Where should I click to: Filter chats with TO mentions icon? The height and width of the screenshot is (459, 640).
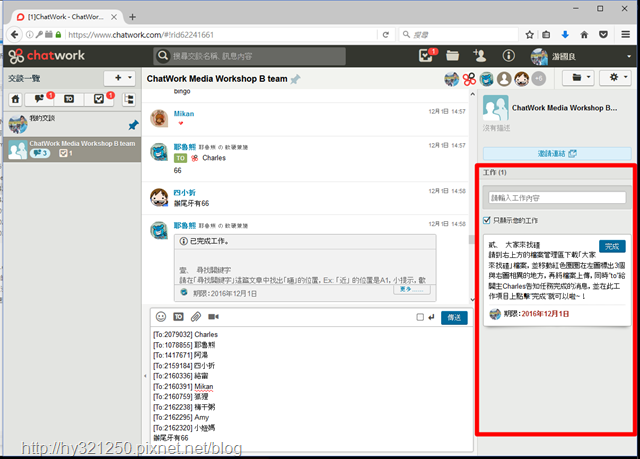(x=69, y=99)
